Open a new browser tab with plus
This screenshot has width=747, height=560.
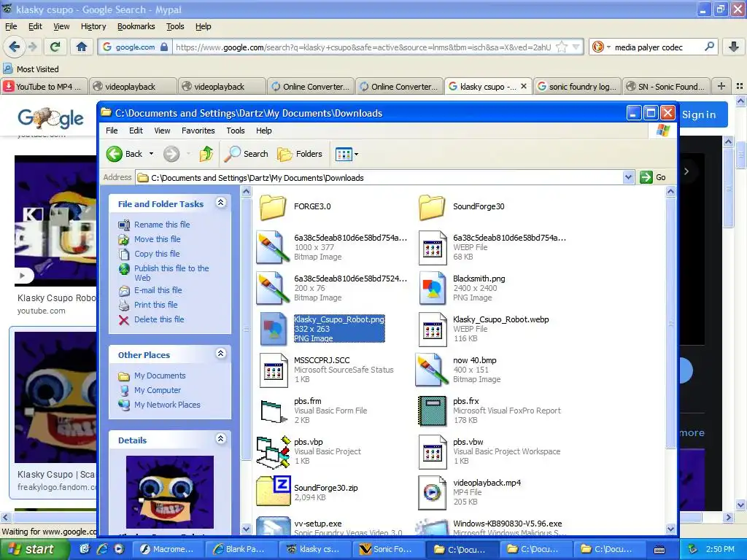pos(721,86)
